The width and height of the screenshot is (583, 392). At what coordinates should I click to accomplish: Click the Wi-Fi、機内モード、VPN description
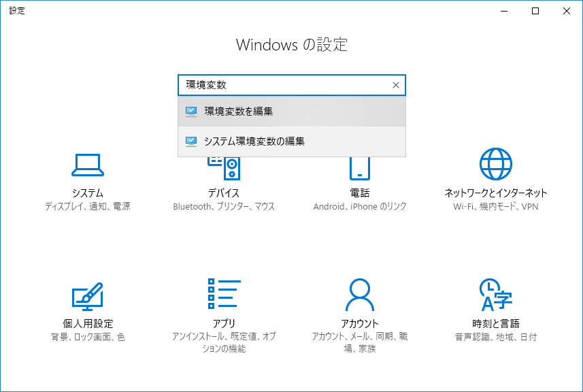[496, 206]
